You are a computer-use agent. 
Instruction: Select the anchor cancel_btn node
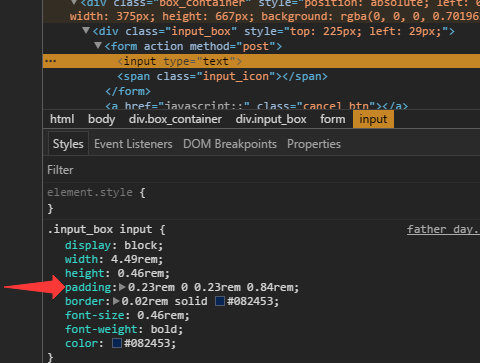(257, 105)
